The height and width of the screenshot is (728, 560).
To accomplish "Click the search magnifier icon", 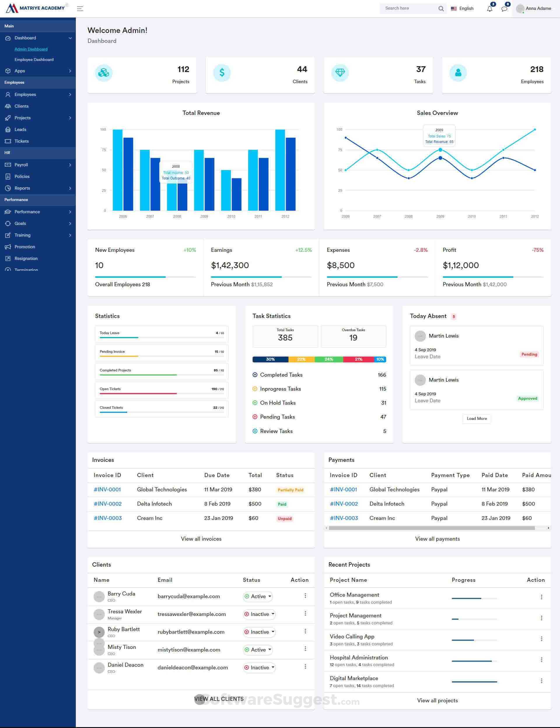I will click(x=441, y=9).
